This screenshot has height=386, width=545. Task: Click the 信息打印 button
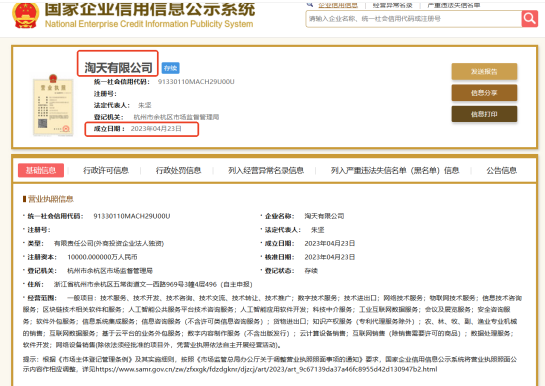(x=484, y=114)
